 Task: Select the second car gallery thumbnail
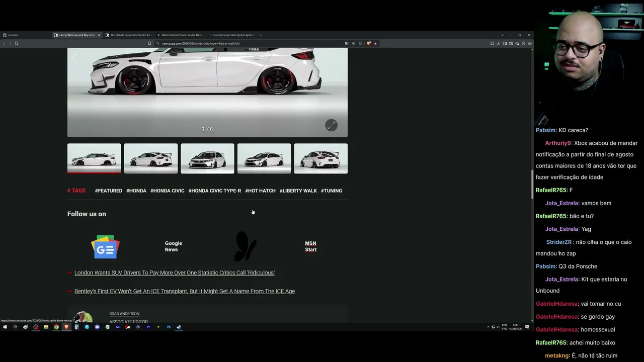point(151,159)
